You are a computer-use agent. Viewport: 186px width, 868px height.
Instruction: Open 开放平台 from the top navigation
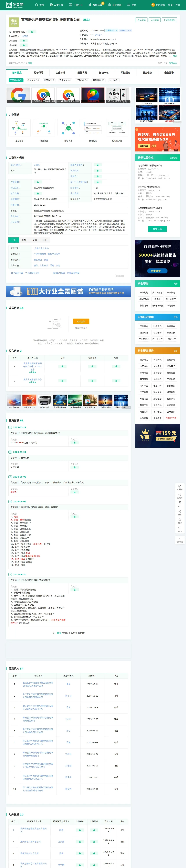pyautogui.click(x=76, y=5)
